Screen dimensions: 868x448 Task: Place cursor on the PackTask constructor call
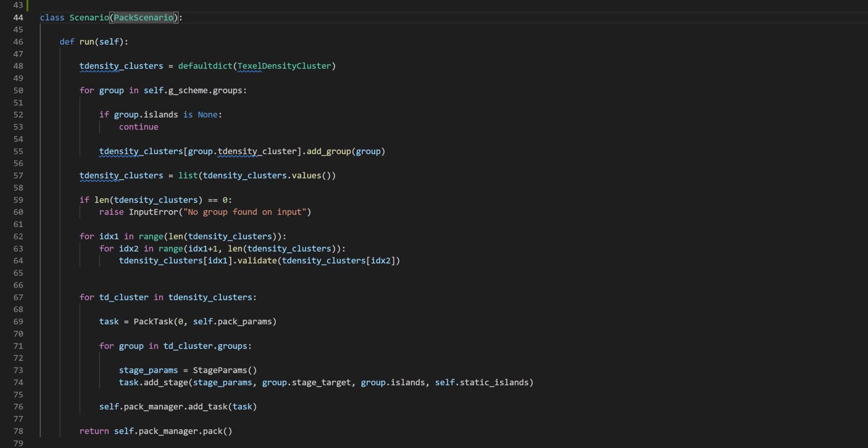(153, 321)
